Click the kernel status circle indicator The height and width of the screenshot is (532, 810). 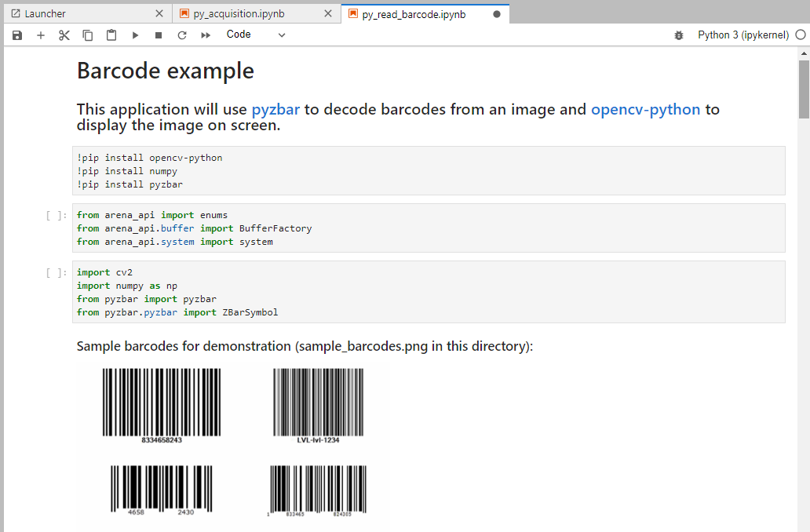click(x=800, y=35)
